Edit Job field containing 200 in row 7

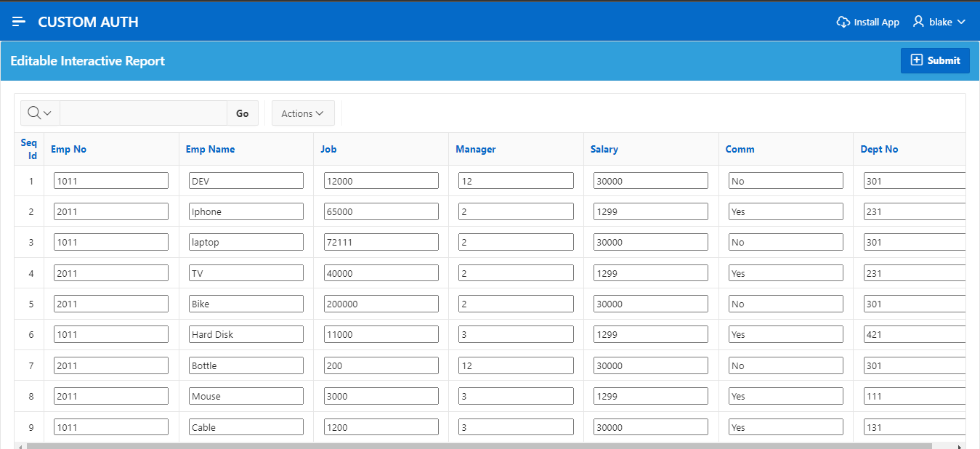point(381,365)
